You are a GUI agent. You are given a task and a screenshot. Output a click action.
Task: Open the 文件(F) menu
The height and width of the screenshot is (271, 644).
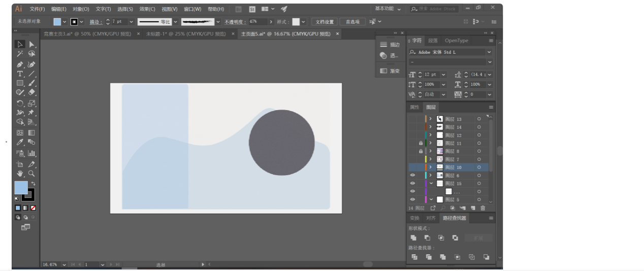[x=37, y=9]
